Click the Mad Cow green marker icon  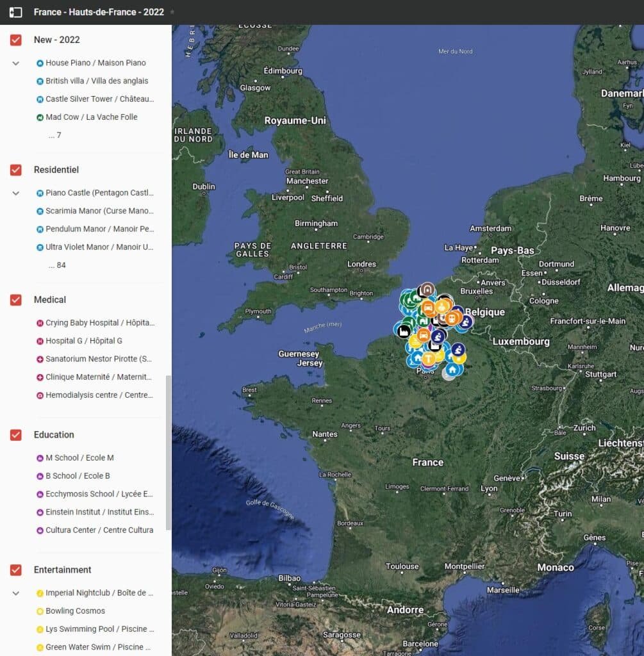tap(40, 117)
